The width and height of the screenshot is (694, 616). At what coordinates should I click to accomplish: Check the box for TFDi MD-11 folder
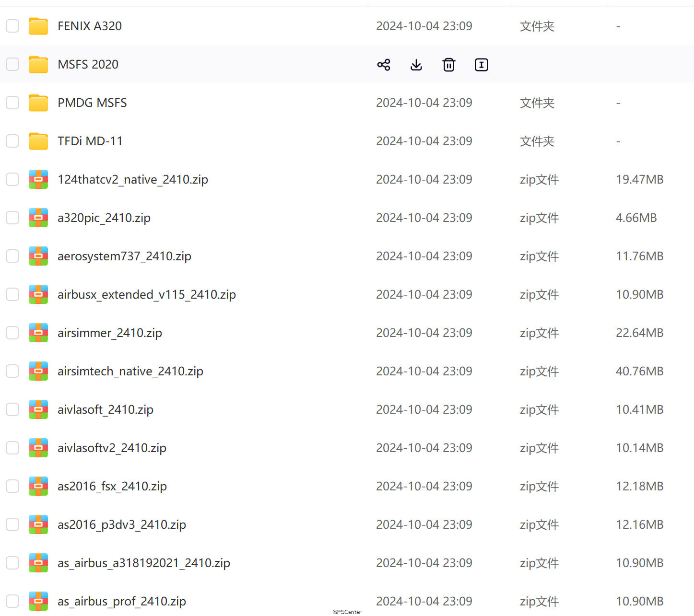click(x=12, y=141)
